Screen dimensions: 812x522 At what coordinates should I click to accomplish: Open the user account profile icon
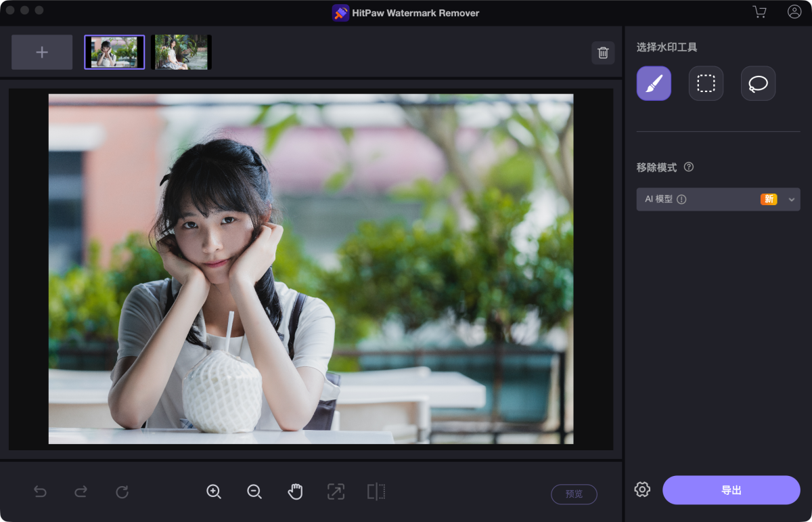[x=794, y=12]
